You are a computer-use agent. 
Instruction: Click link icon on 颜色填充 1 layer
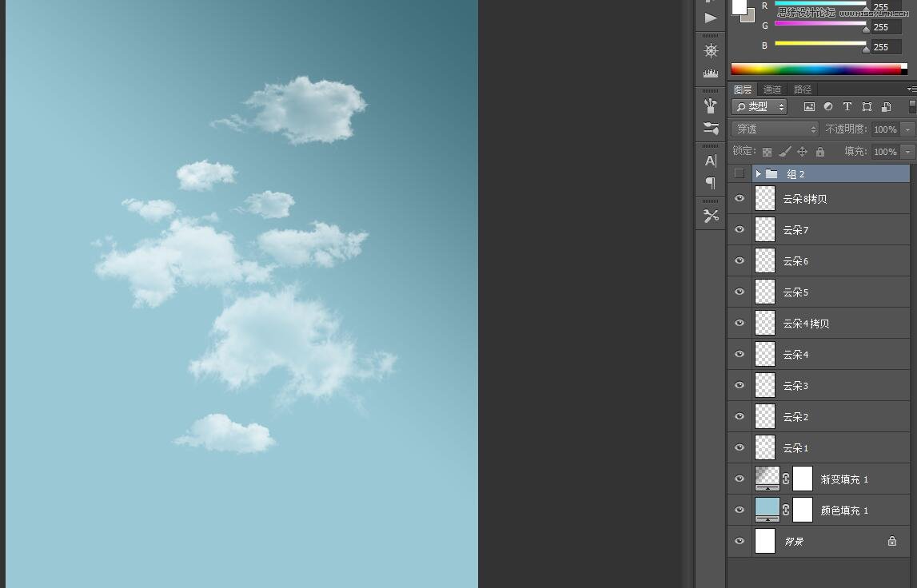pyautogui.click(x=785, y=510)
